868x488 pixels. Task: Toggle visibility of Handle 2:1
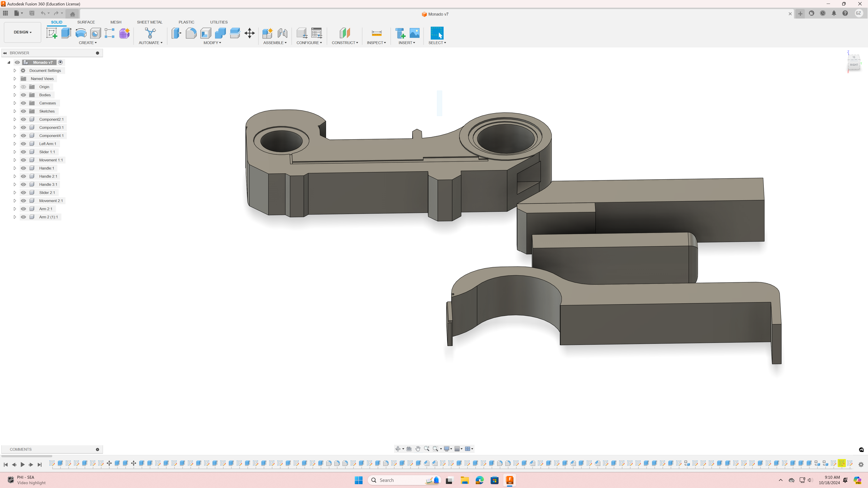(23, 176)
